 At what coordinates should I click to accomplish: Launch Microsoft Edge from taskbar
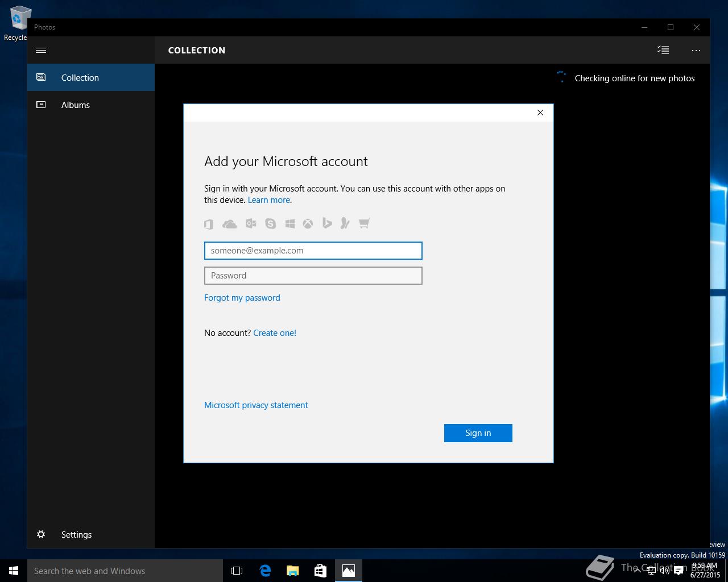pyautogui.click(x=265, y=571)
